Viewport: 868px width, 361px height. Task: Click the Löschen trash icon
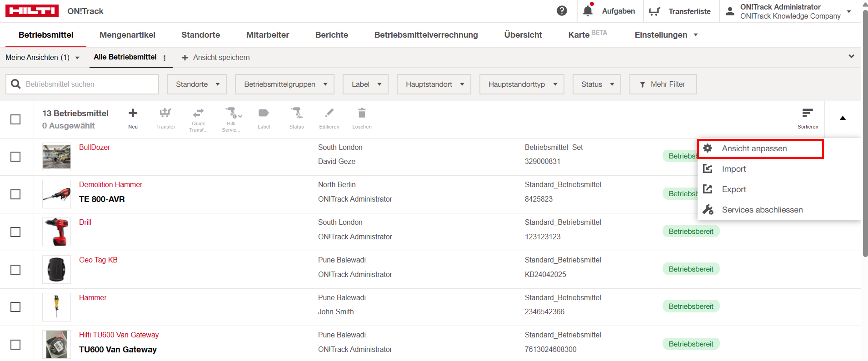(x=362, y=113)
